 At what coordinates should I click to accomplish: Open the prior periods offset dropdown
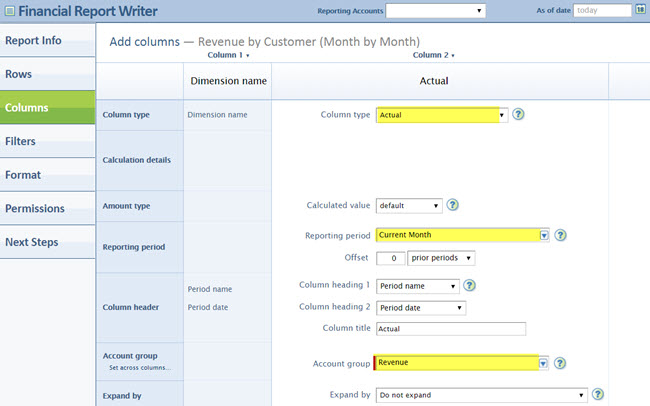tap(442, 258)
